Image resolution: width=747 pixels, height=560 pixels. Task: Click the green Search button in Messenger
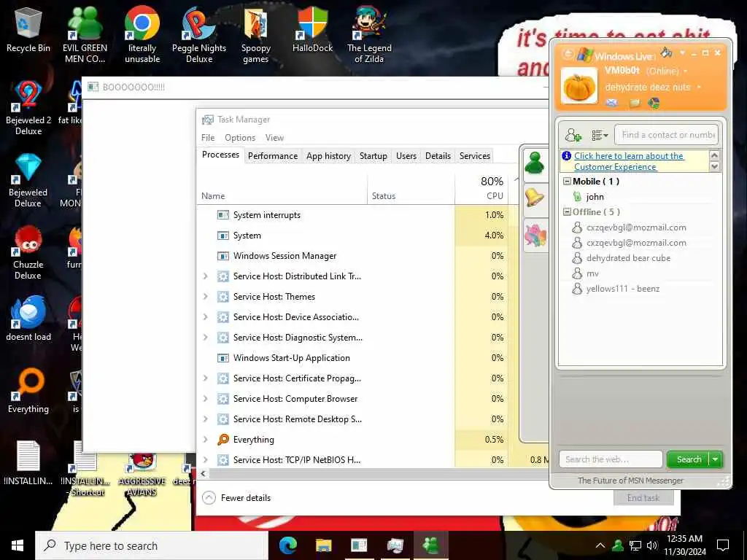[689, 459]
